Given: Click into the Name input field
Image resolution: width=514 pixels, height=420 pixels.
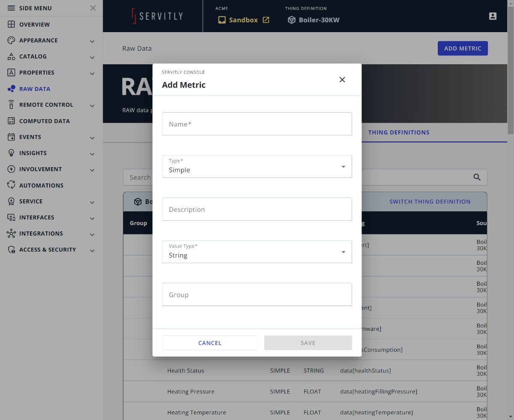Looking at the screenshot, I should click(257, 124).
